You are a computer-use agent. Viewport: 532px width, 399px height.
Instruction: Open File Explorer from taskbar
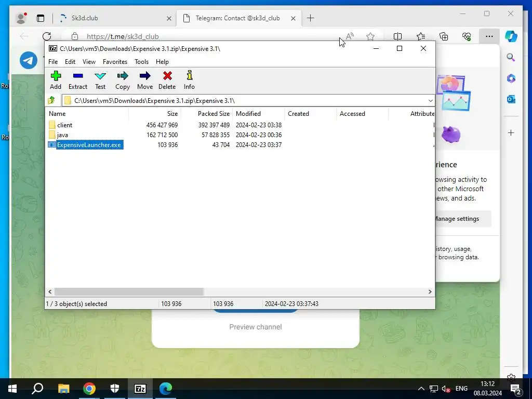pyautogui.click(x=63, y=389)
